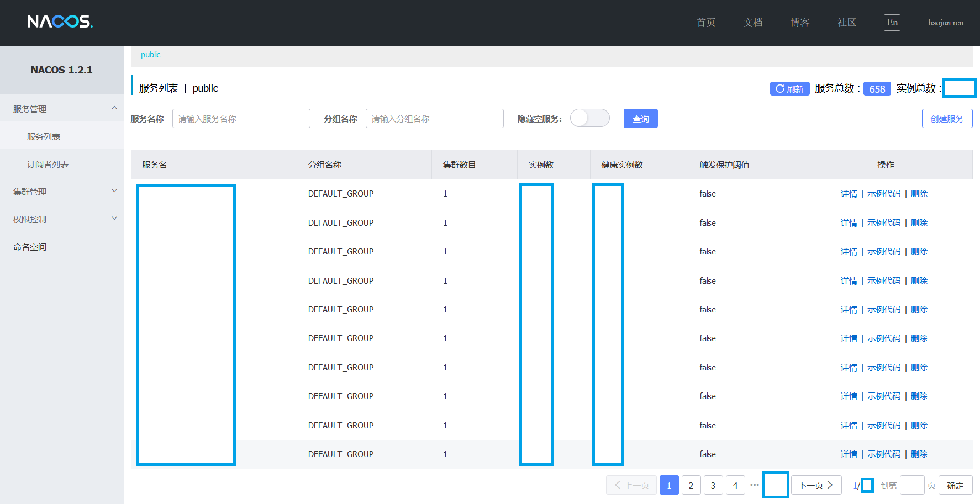Select page 1 in pagination
This screenshot has height=504, width=980.
coord(669,485)
